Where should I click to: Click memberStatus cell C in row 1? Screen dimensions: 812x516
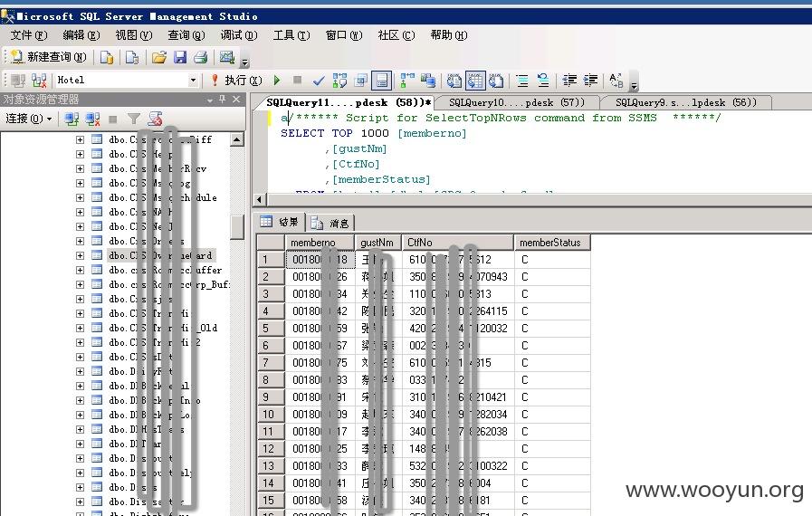click(552, 260)
